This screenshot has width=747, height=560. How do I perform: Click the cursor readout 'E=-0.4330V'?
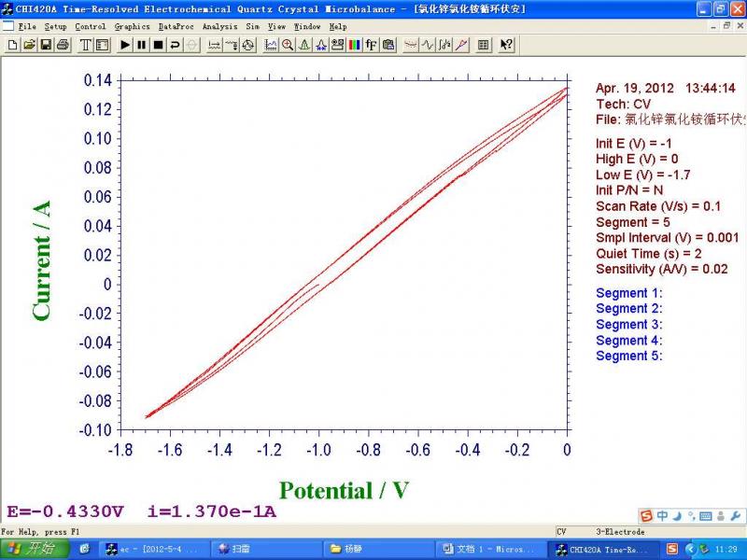tap(65, 511)
